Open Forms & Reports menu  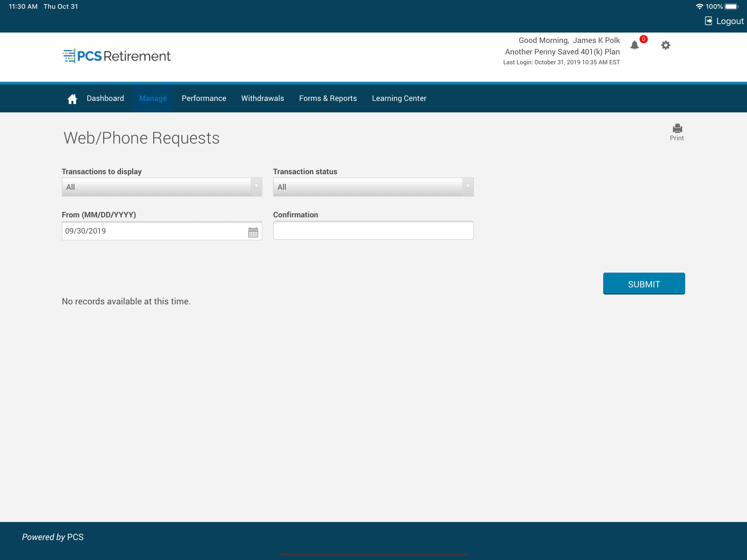point(328,98)
